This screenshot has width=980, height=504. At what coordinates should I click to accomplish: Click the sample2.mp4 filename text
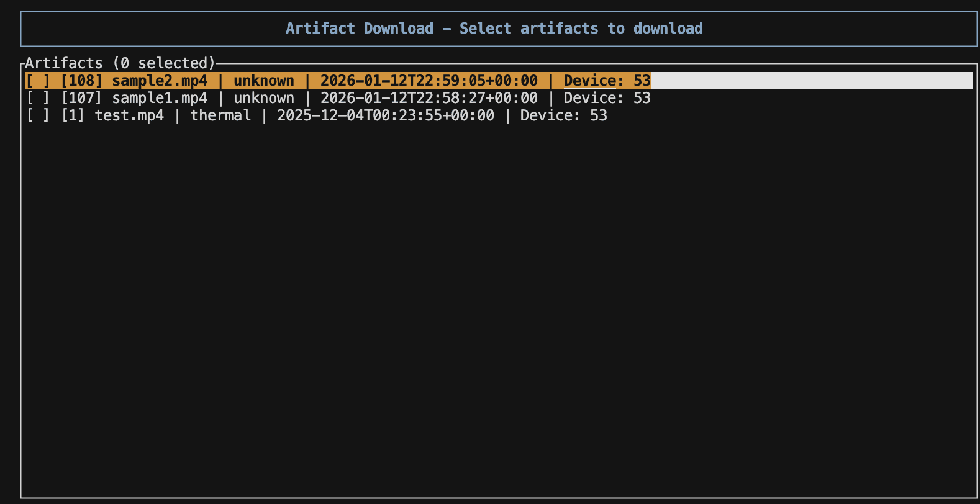point(160,80)
